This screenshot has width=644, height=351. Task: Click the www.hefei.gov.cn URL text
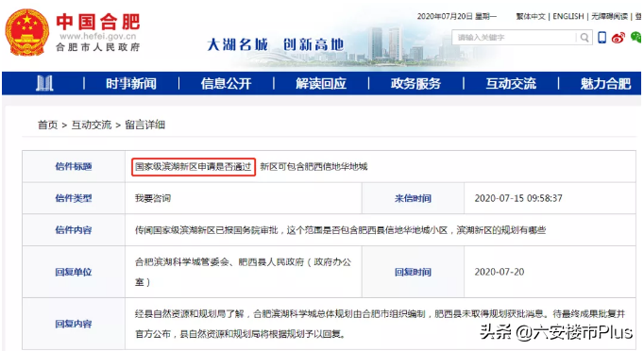(98, 36)
